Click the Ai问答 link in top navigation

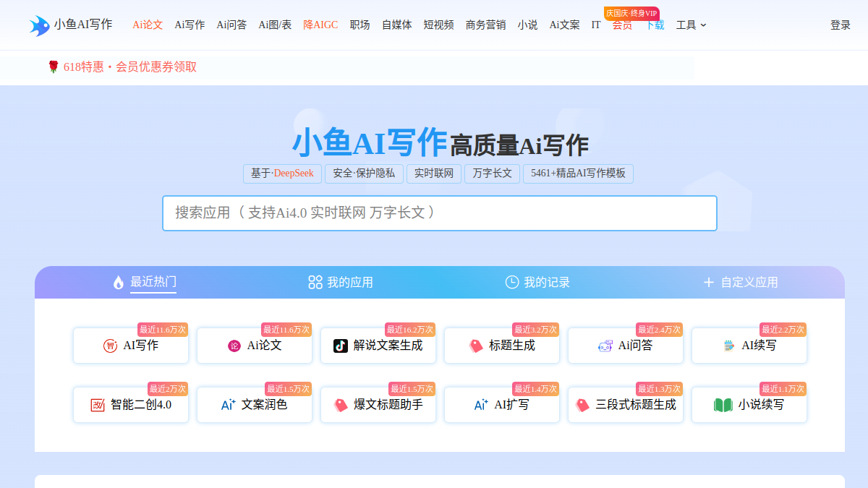tap(231, 25)
